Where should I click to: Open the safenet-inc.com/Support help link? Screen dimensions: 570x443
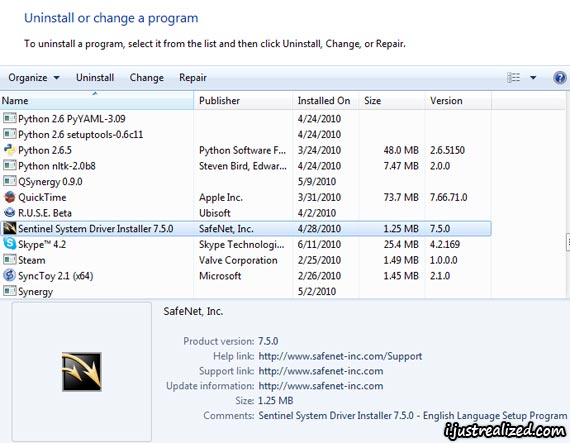coord(340,356)
